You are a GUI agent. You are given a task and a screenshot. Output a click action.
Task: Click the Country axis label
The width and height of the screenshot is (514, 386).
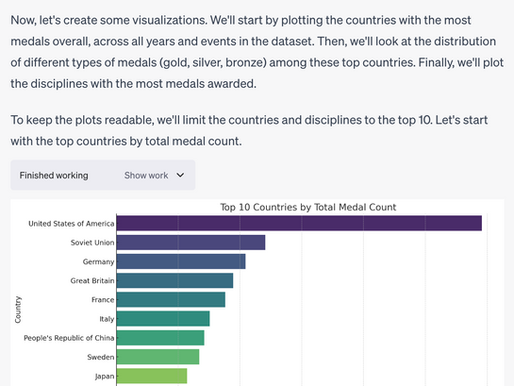click(x=18, y=309)
